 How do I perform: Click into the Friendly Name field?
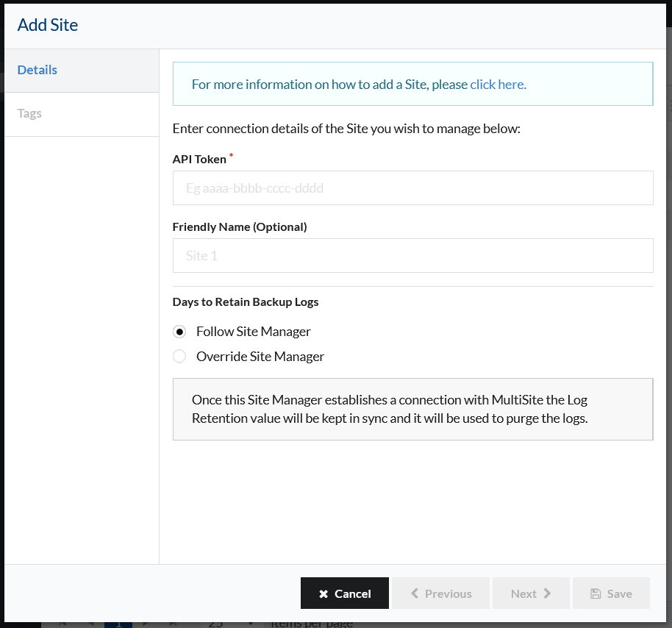point(412,255)
